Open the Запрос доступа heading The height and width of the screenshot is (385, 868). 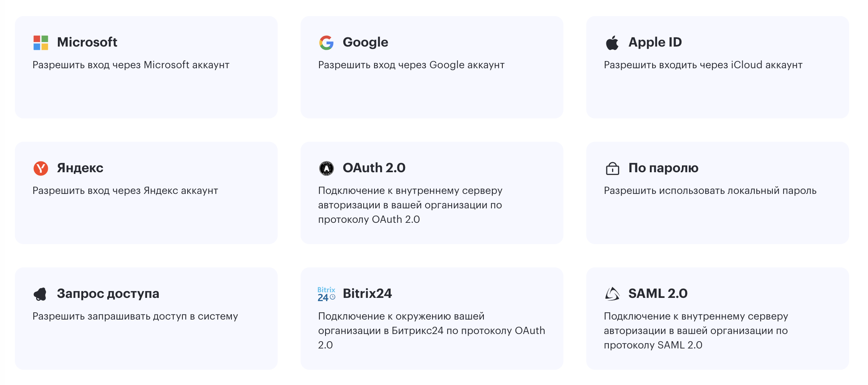coord(108,293)
